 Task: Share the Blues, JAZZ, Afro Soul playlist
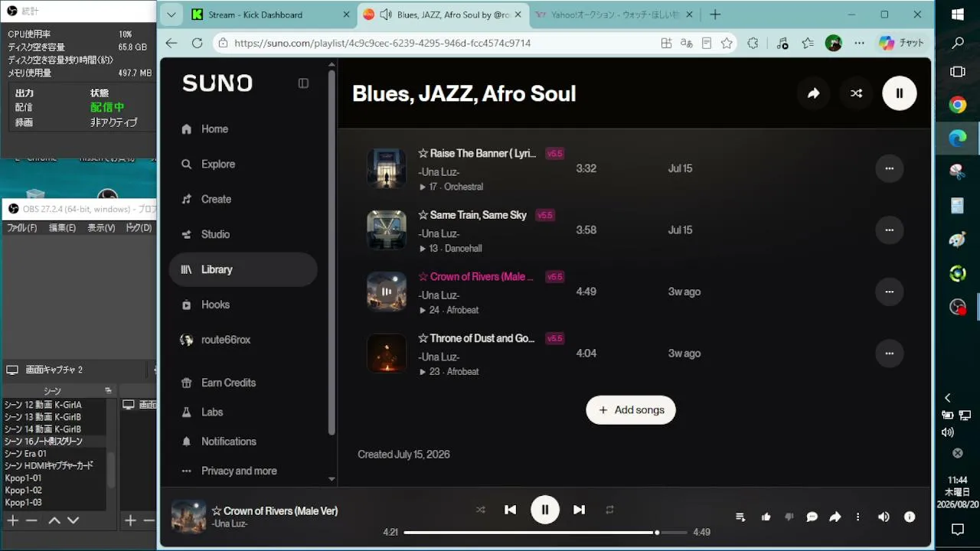pos(813,93)
